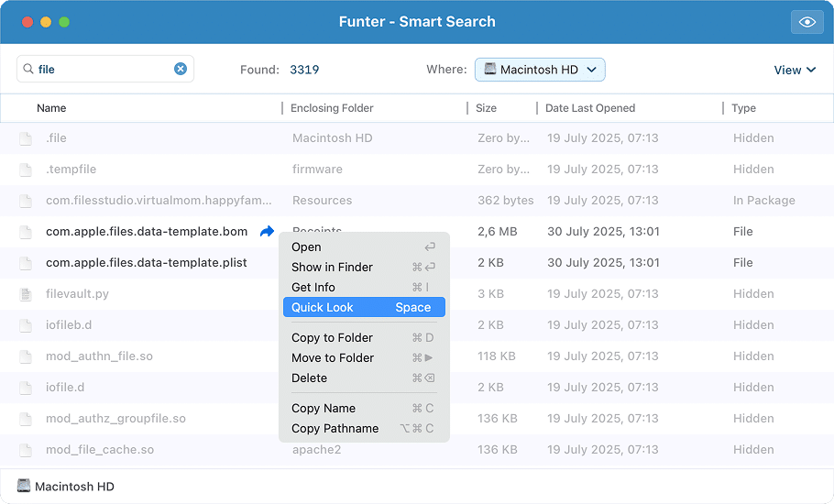Click the found count '3319'
The width and height of the screenshot is (834, 504).
click(x=304, y=70)
